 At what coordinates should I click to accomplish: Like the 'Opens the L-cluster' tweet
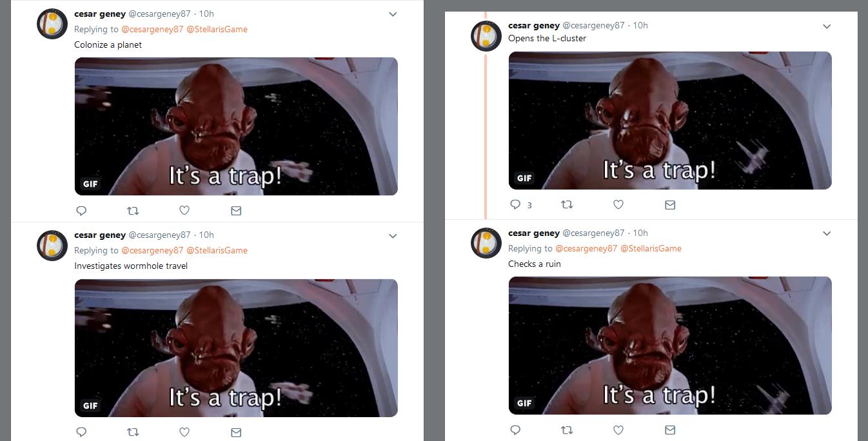(x=618, y=204)
